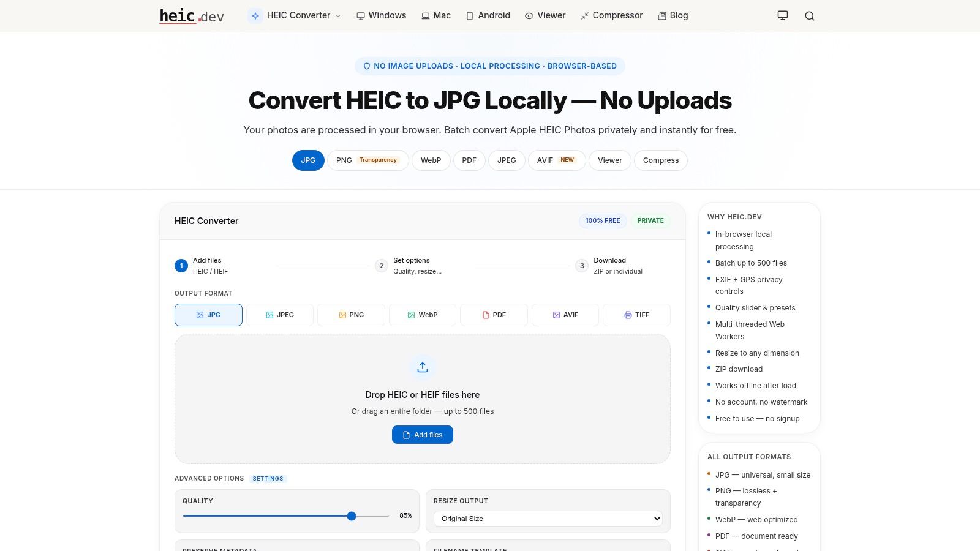Screen dimensions: 980x551
Task: Select PNG output format tile
Action: (x=351, y=315)
